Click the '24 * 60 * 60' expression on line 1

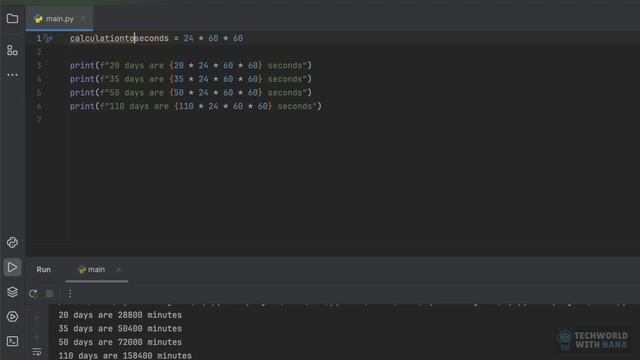click(213, 38)
